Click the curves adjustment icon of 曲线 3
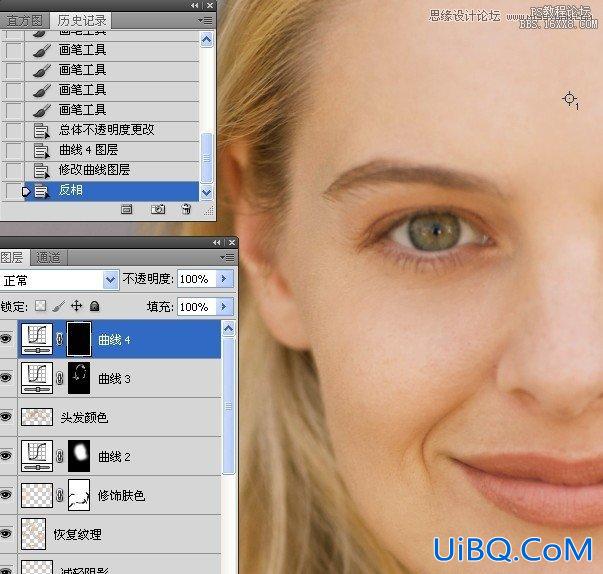This screenshot has height=574, width=603. pyautogui.click(x=37, y=378)
